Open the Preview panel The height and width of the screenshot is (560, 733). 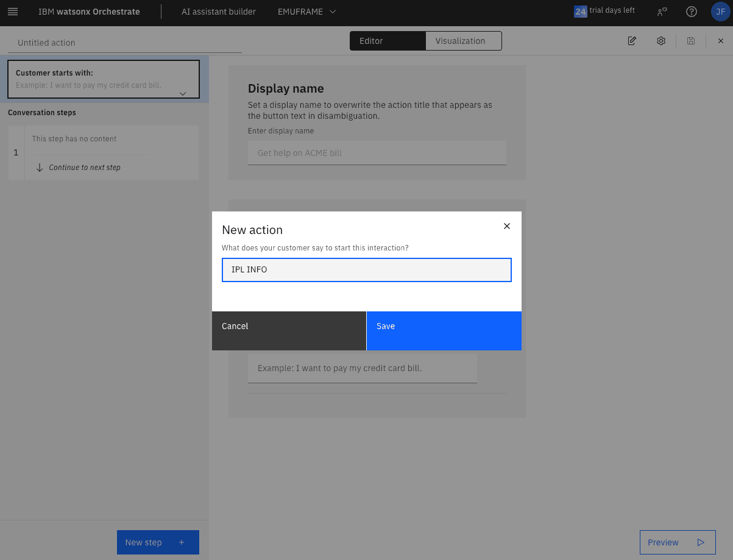[677, 542]
